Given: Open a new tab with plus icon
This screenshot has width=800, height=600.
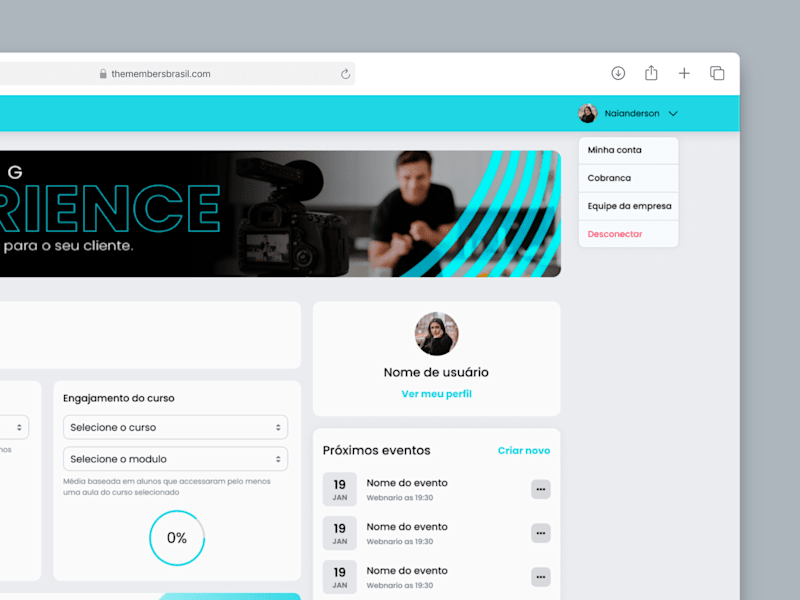Looking at the screenshot, I should 684,73.
